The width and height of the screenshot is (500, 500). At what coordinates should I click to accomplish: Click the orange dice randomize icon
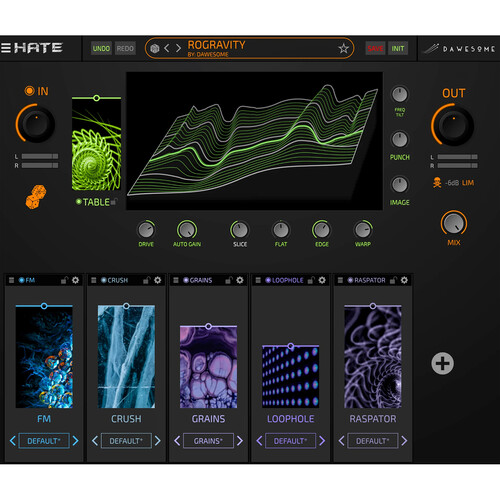point(36,197)
